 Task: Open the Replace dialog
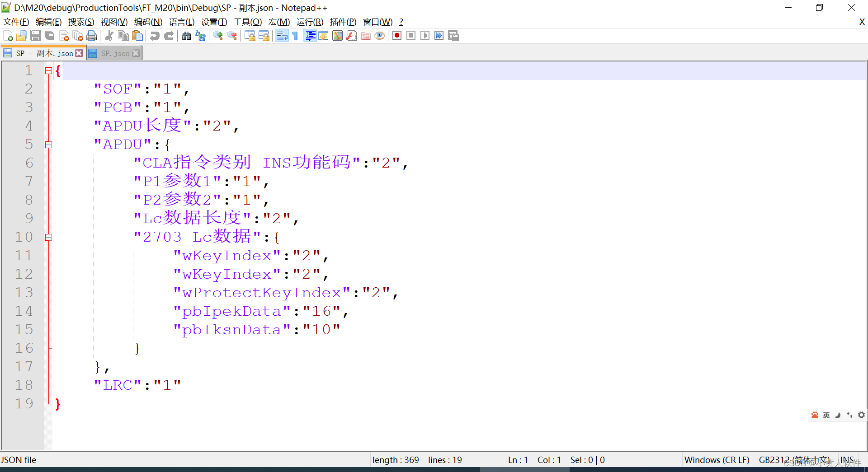coord(200,36)
